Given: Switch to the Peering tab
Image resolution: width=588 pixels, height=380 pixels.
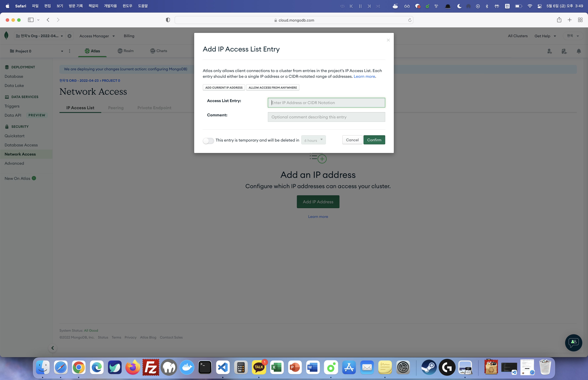Looking at the screenshot, I should [x=116, y=108].
